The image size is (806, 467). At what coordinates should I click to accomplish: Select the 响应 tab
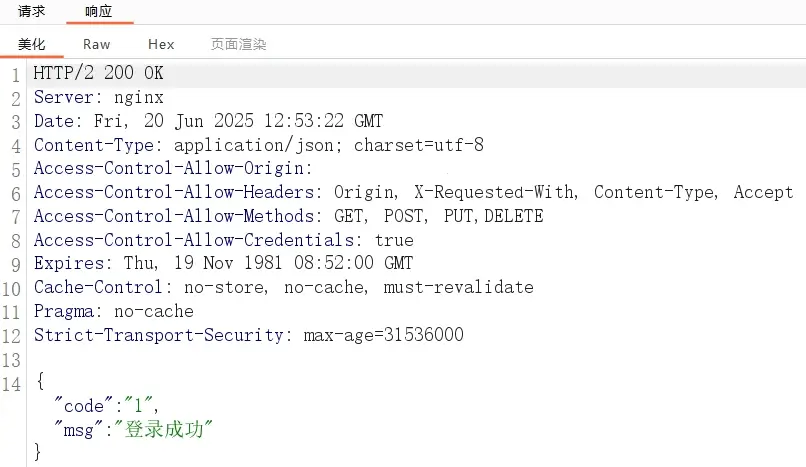pos(99,11)
